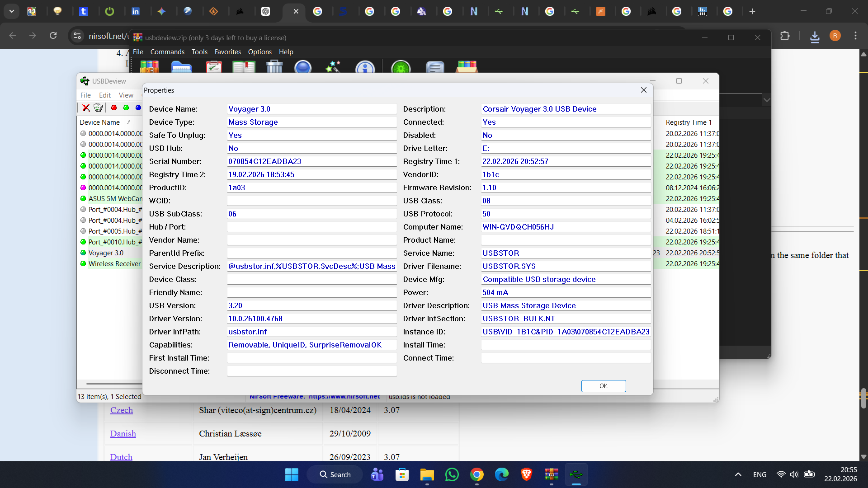View site information icon beside nirsoft.net
Viewport: 868px width, 488px height.
tap(77, 36)
